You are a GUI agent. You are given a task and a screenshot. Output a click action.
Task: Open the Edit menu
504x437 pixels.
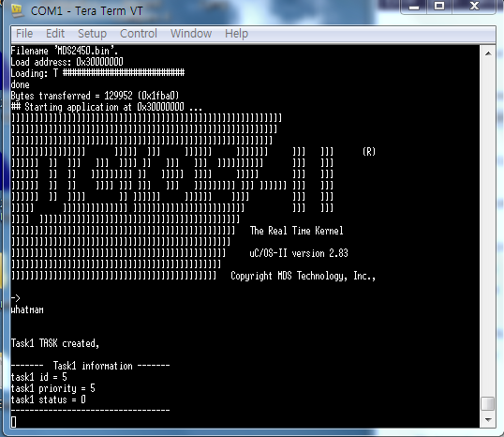55,34
